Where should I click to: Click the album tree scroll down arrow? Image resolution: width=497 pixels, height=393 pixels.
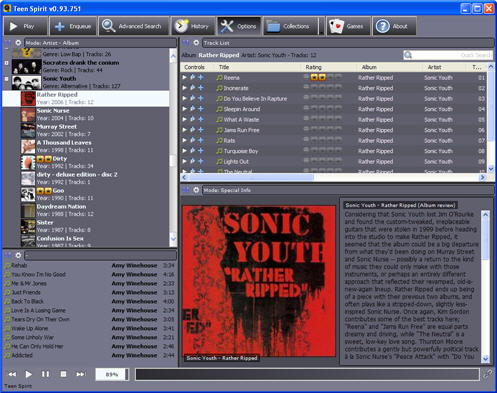[173, 239]
